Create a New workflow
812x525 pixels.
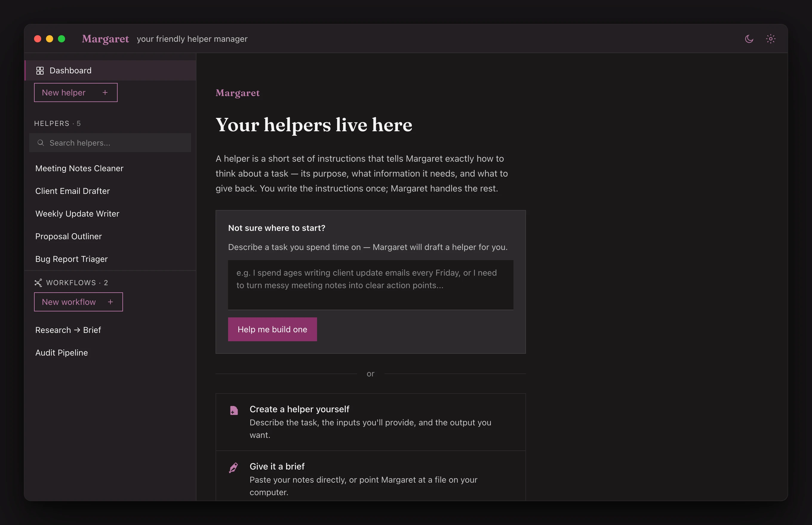pos(79,302)
